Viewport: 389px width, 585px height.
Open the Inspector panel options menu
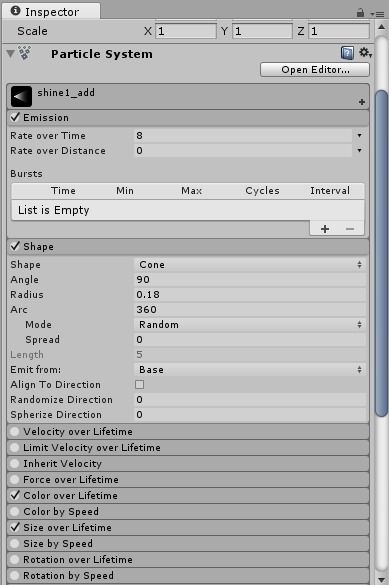tap(377, 14)
